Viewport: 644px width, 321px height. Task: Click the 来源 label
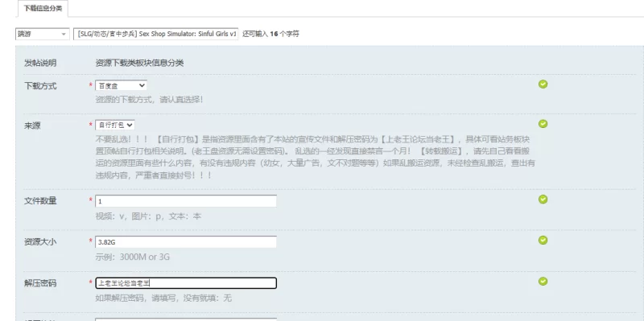pyautogui.click(x=32, y=126)
